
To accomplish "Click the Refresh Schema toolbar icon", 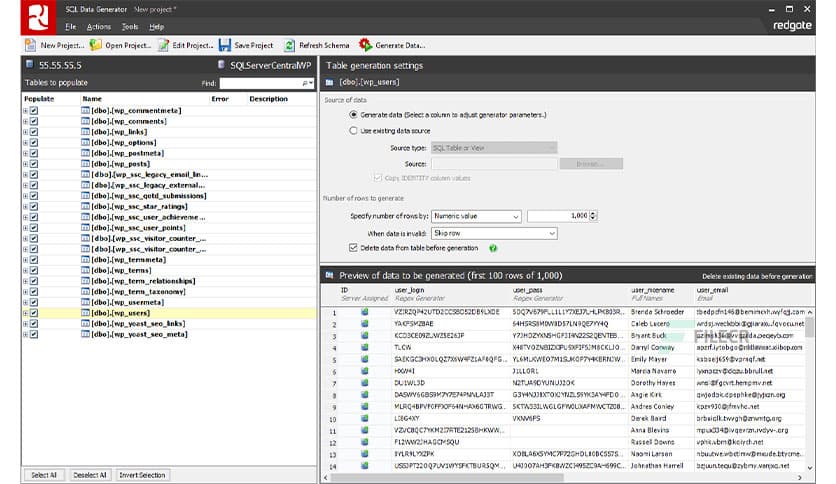I will click(x=289, y=45).
